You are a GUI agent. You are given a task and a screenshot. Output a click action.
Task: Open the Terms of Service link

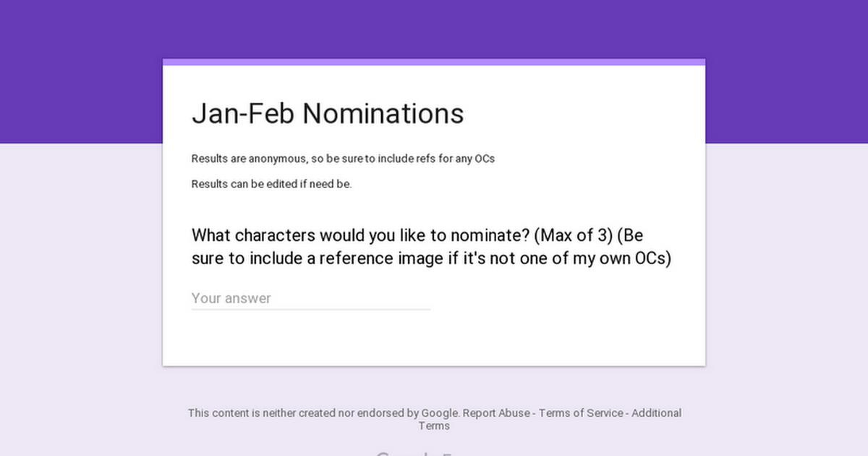(x=580, y=413)
